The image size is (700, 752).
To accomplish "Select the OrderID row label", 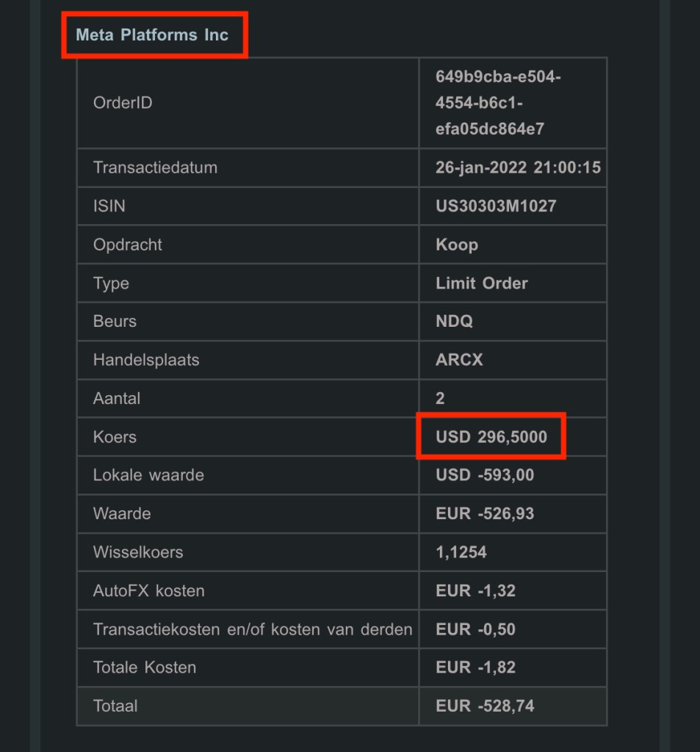I will (x=123, y=103).
